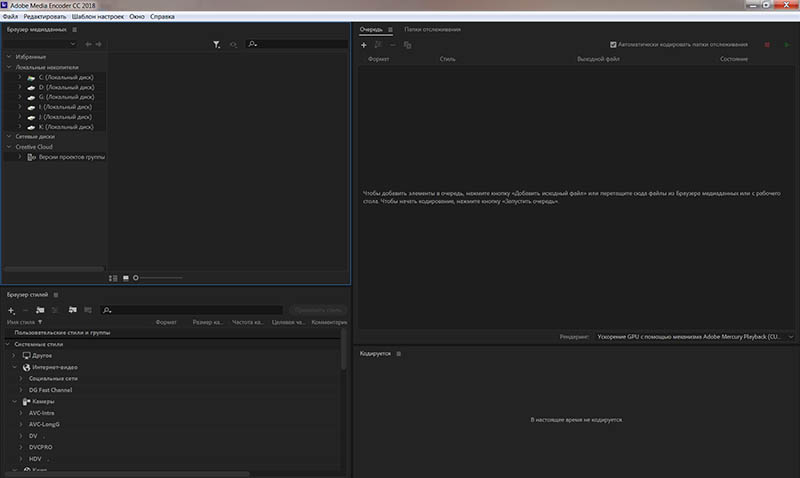
Task: Toggle auto-encode watch folders checkbox
Action: 613,44
